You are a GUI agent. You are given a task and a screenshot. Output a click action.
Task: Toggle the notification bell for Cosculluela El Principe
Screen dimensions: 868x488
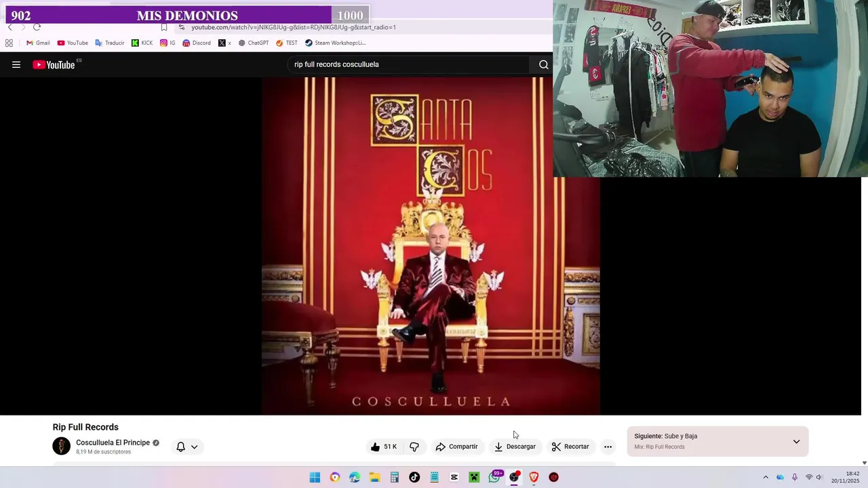(180, 447)
